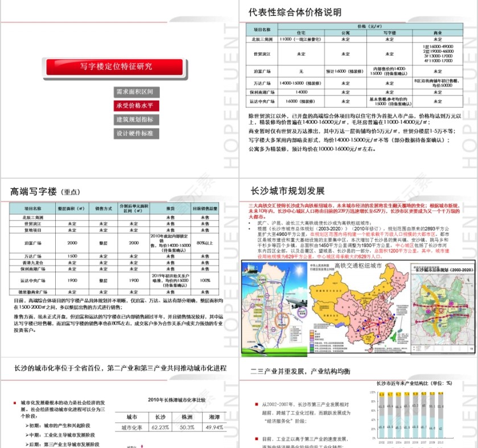Switch to the 建筑规划指标 section
Screen dimensions: 478x448
point(136,119)
